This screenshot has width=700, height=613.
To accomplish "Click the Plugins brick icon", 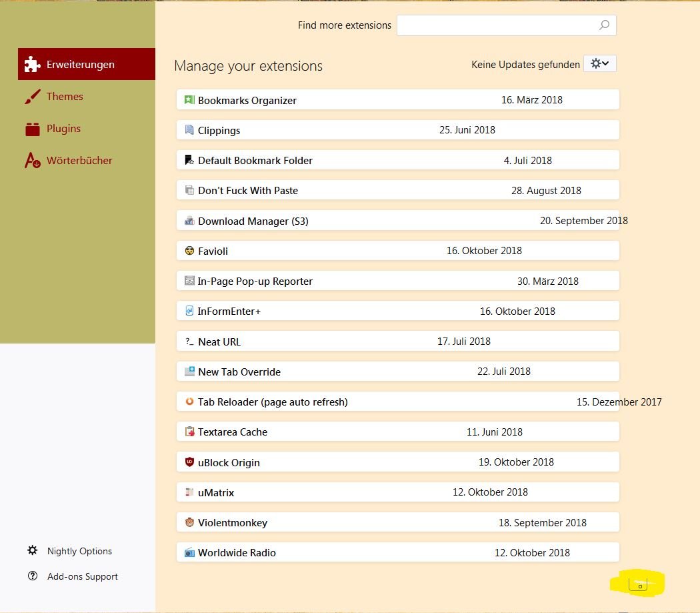I will pyautogui.click(x=32, y=129).
